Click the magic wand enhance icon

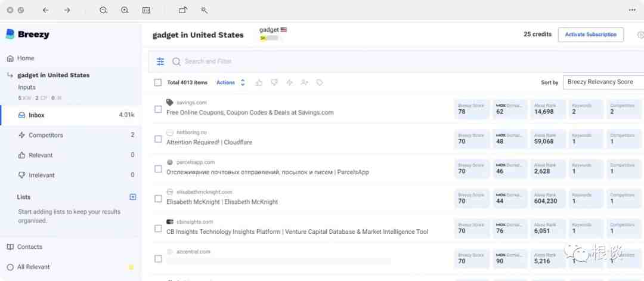point(204,10)
